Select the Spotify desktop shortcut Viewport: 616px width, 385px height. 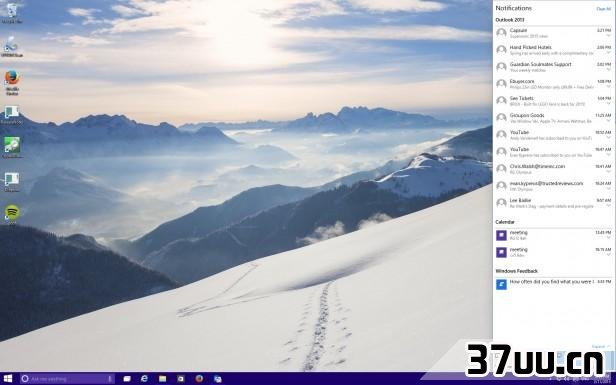point(12,215)
